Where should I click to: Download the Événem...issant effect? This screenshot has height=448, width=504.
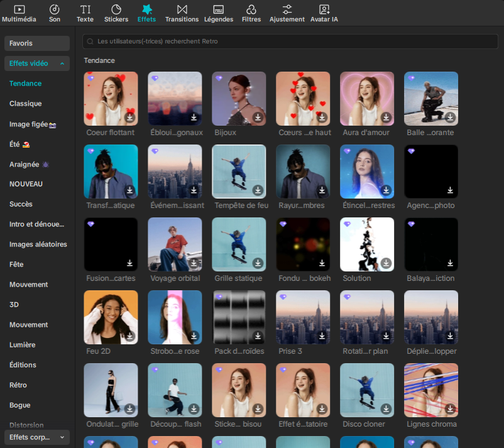194,190
